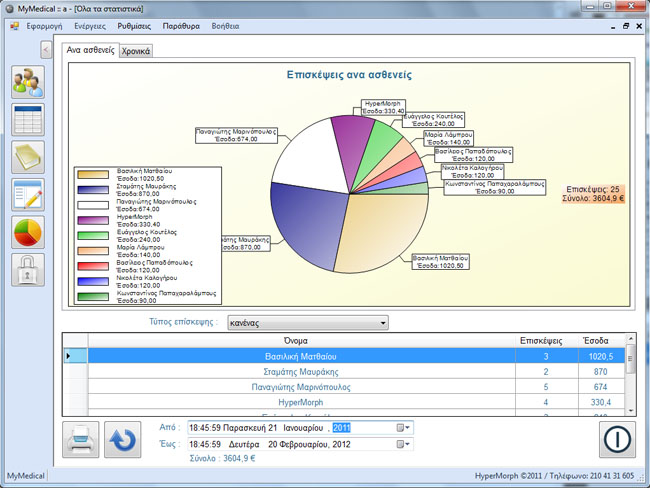Screen dimensions: 650x488
Task: Open the Από date picker dropdown
Action: 402,428
